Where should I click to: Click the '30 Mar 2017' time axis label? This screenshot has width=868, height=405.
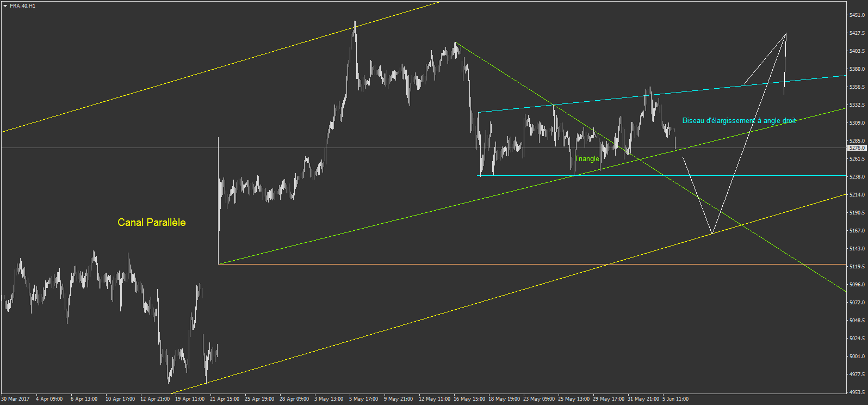pos(15,399)
